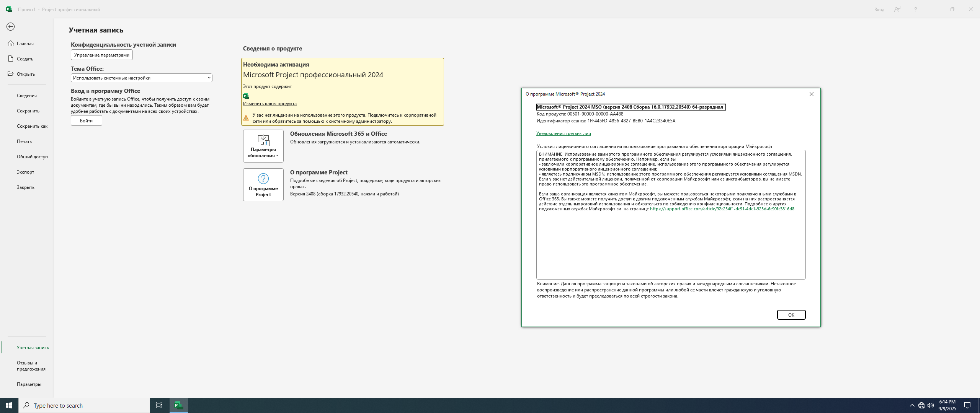The width and height of the screenshot is (980, 413).
Task: Click the Войти sign-in button
Action: coord(86,121)
